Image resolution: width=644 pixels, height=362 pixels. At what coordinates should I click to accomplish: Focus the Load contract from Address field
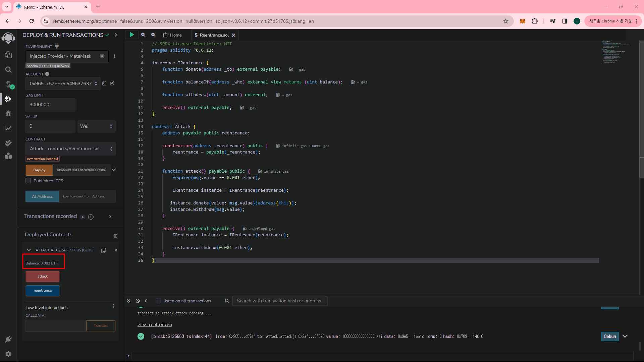88,196
